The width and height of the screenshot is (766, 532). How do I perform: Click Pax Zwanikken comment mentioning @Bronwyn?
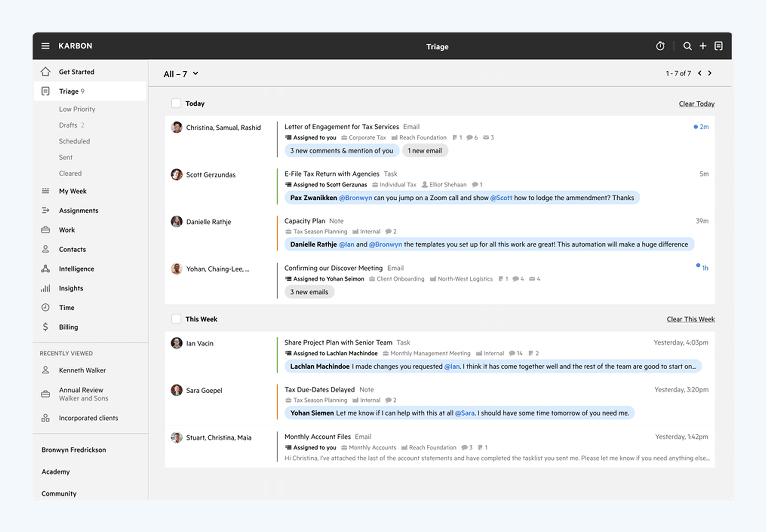pos(462,198)
